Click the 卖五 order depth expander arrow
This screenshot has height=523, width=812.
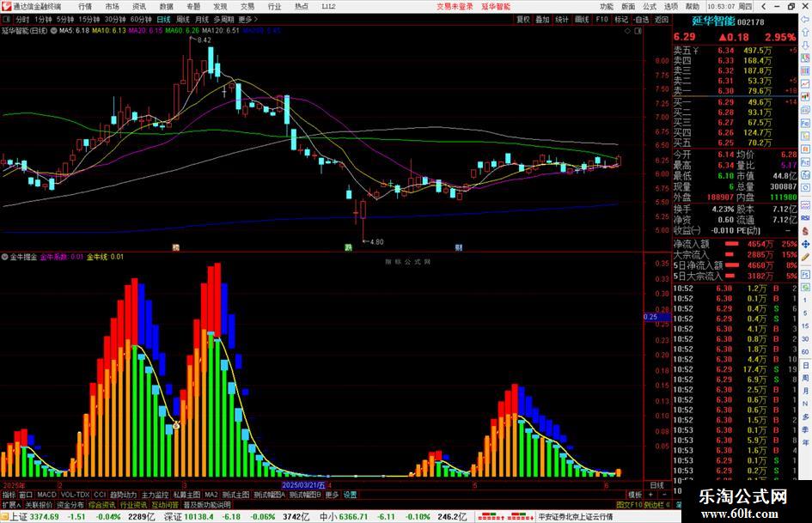click(x=695, y=51)
